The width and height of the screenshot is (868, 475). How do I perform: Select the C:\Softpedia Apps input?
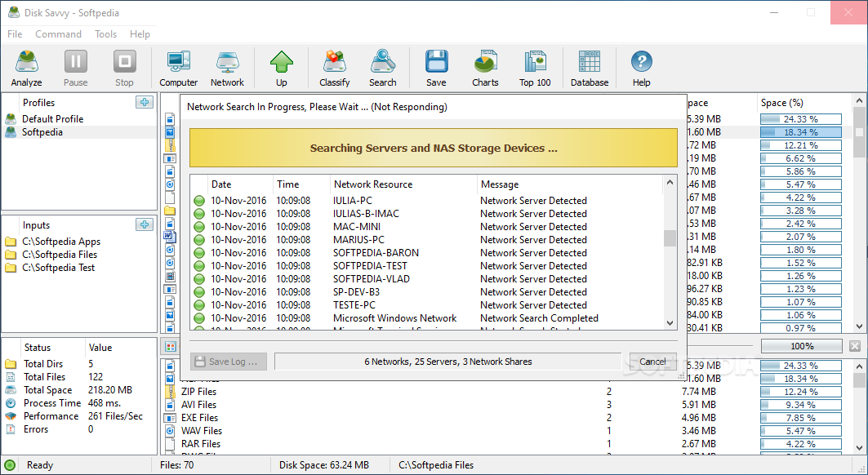(61, 242)
